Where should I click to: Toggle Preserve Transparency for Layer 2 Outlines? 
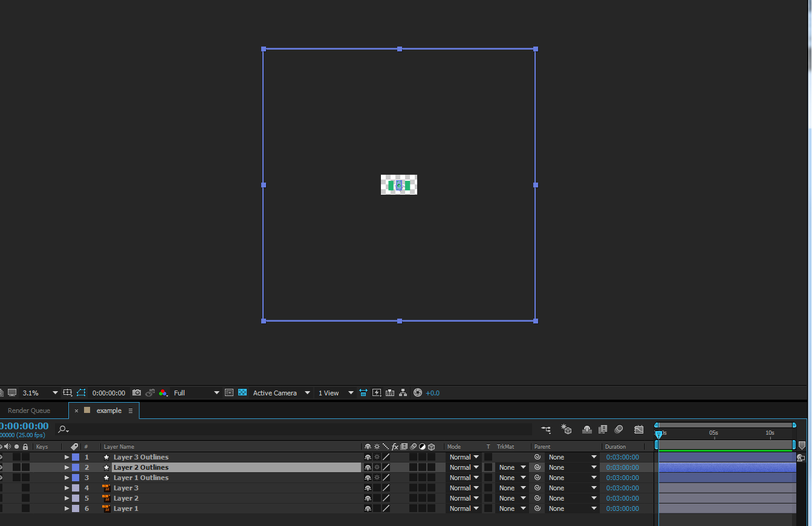click(488, 467)
